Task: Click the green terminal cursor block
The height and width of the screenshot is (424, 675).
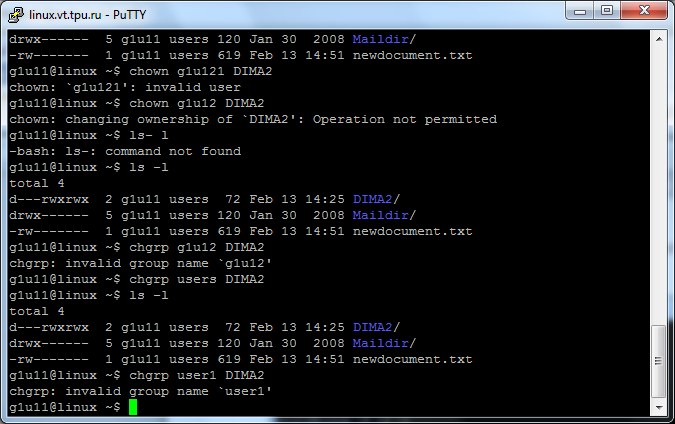Action: [x=133, y=407]
